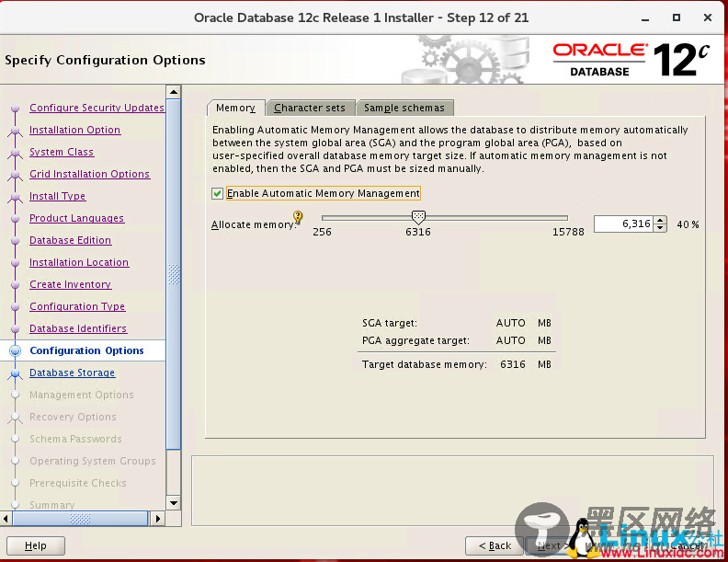Image resolution: width=728 pixels, height=562 pixels.
Task: Click the PGA aggregate target AUTO value
Action: click(511, 340)
